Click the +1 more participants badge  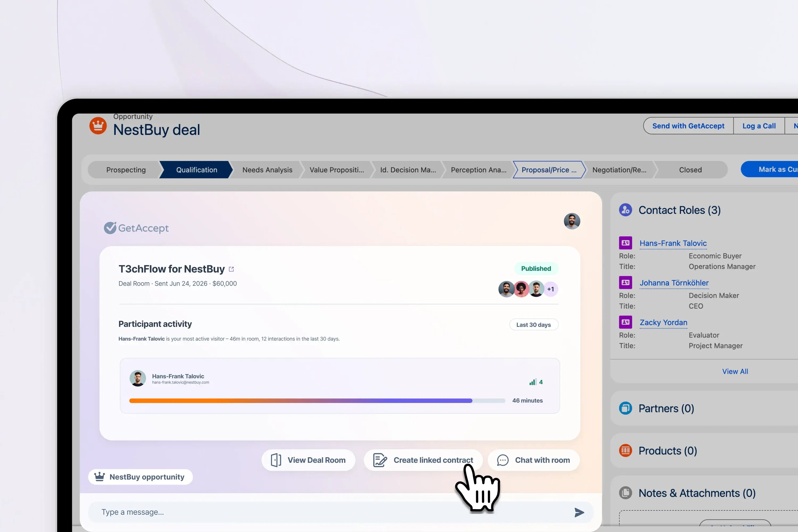(551, 289)
